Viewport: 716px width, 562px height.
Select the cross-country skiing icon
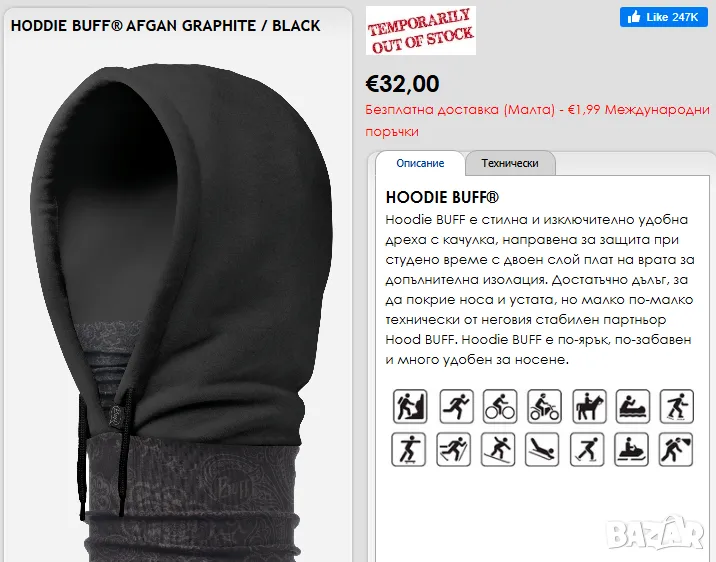453,449
